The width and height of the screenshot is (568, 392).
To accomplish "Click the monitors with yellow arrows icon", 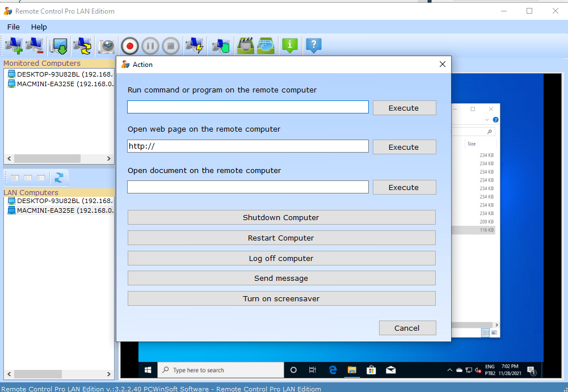I will click(83, 46).
